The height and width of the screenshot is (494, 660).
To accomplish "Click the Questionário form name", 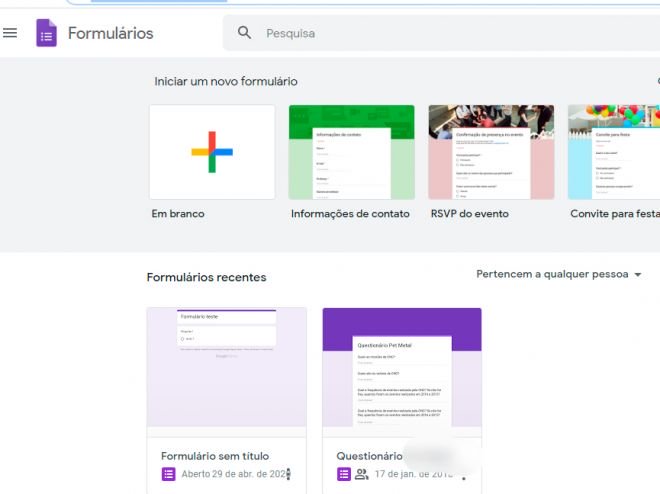I will click(369, 456).
